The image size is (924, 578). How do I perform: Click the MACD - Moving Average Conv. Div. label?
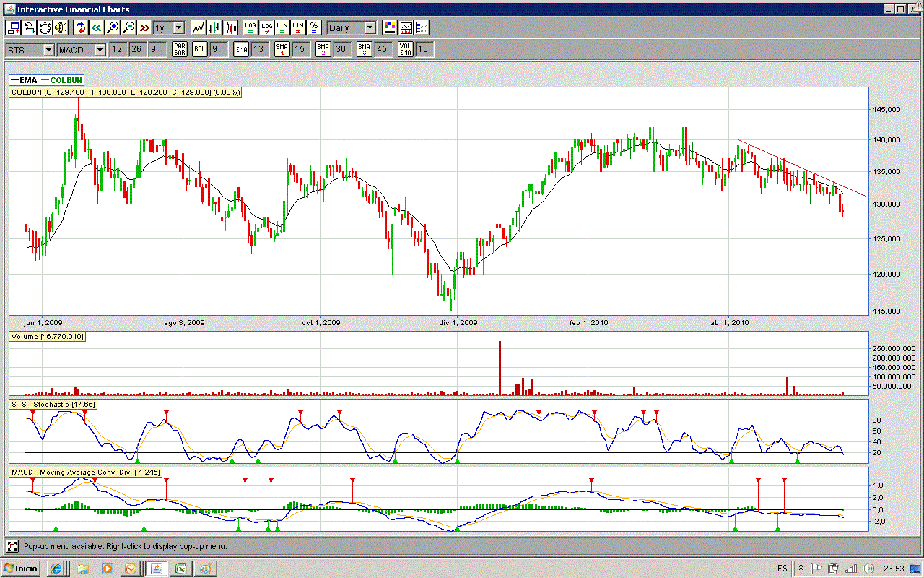pyautogui.click(x=87, y=473)
